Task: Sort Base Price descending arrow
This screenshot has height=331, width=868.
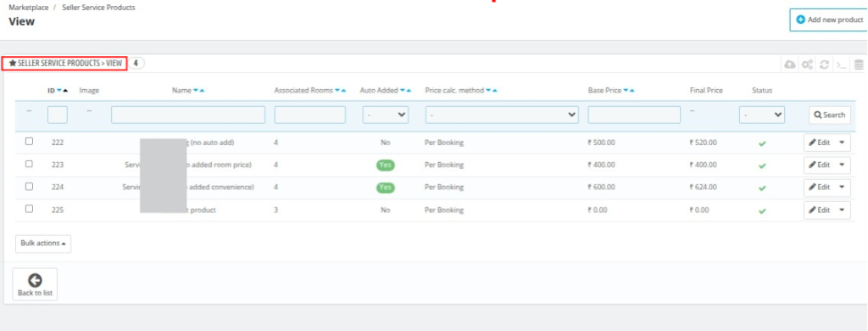Action: 626,90
